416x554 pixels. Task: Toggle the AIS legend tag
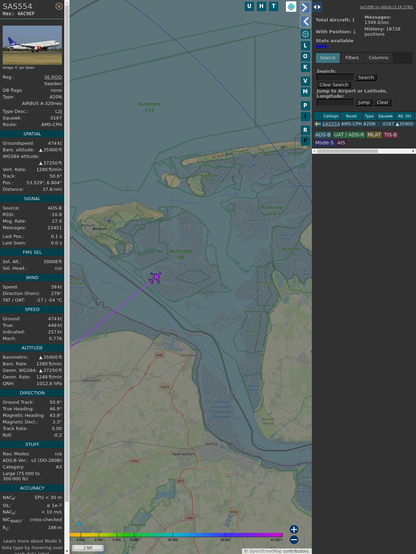point(341,143)
